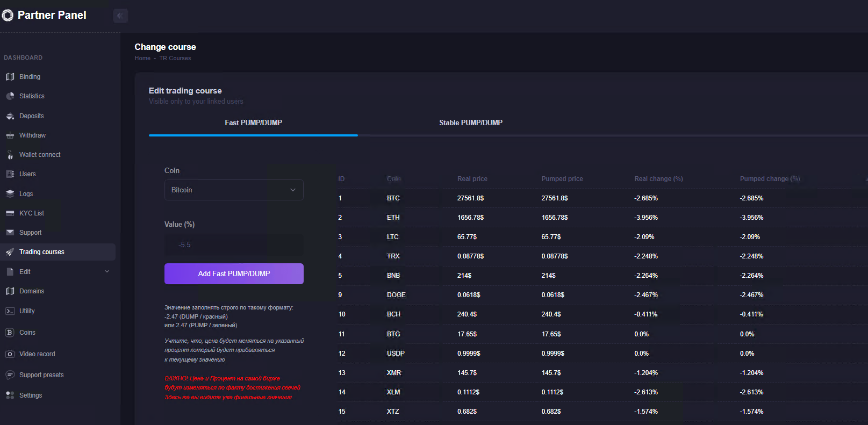Click the Deposits icon in sidebar
Image resolution: width=868 pixels, height=425 pixels.
(x=10, y=116)
